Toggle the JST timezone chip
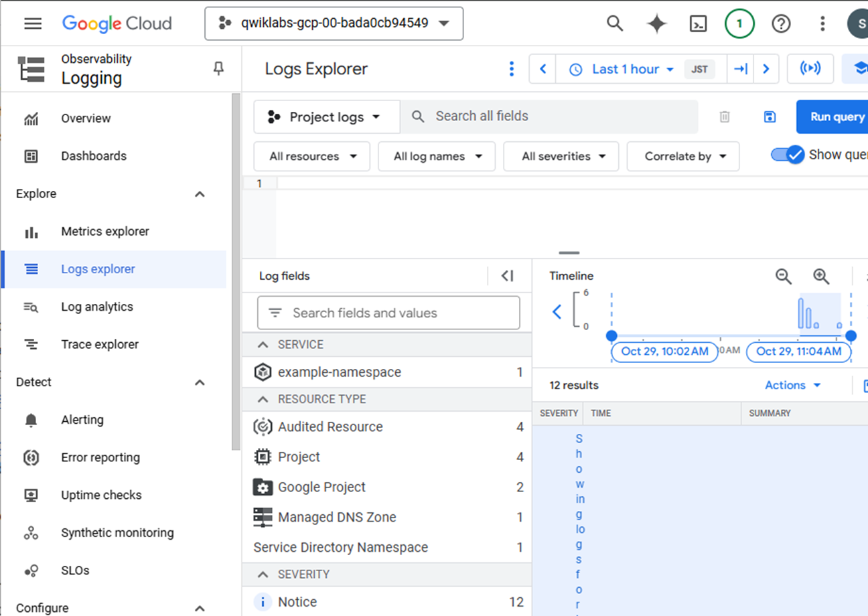The width and height of the screenshot is (868, 616). pos(699,69)
